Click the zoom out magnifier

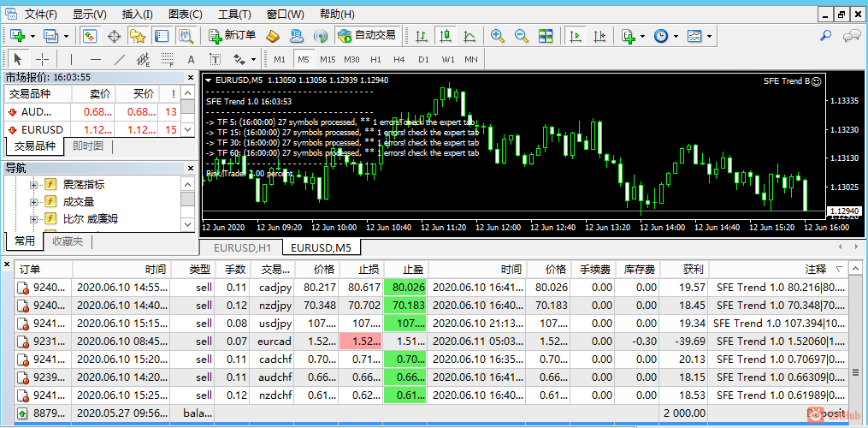pyautogui.click(x=522, y=36)
